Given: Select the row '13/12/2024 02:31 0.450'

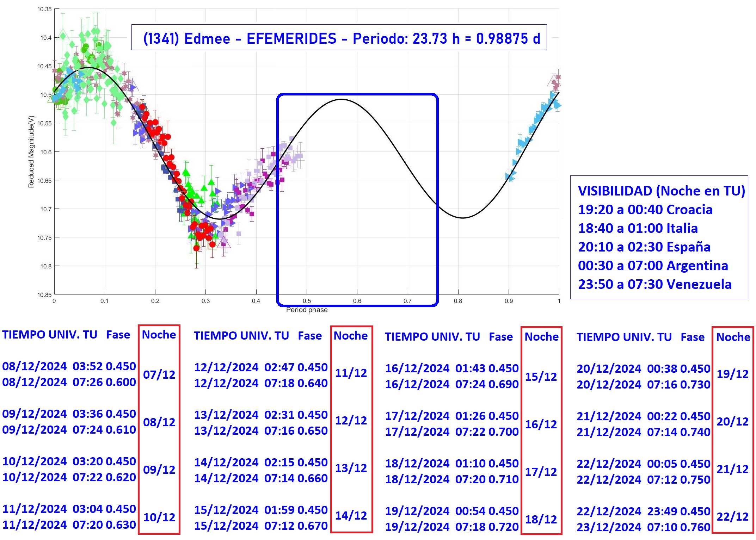Looking at the screenshot, I should pos(261,415).
